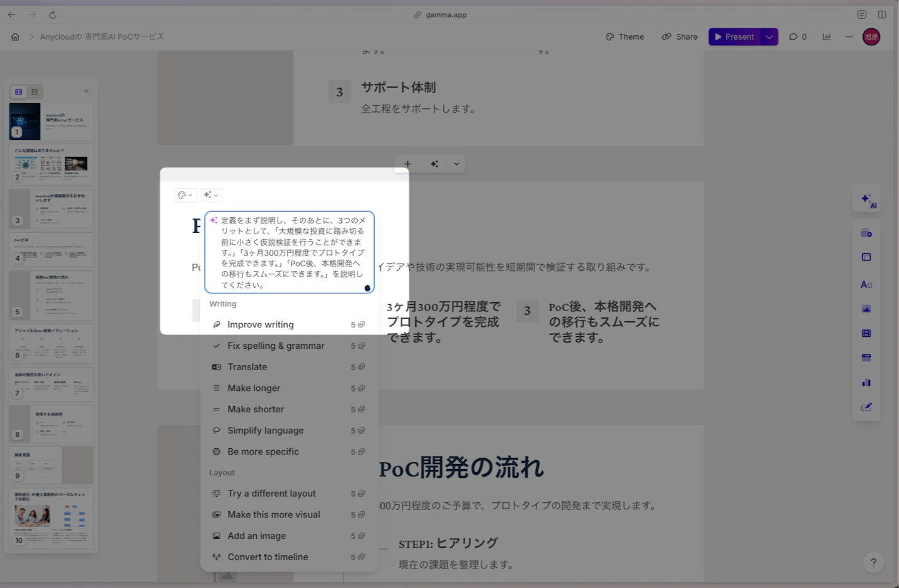Viewport: 899px width, 588px height.
Task: Select 'Improve writing' from the AI menu
Action: pos(261,325)
